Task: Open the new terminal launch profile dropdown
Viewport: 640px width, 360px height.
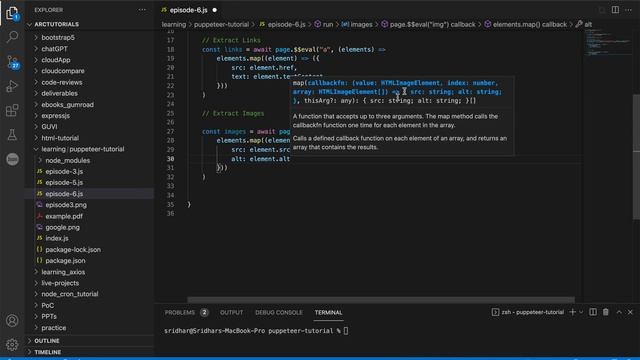Action: (x=581, y=312)
